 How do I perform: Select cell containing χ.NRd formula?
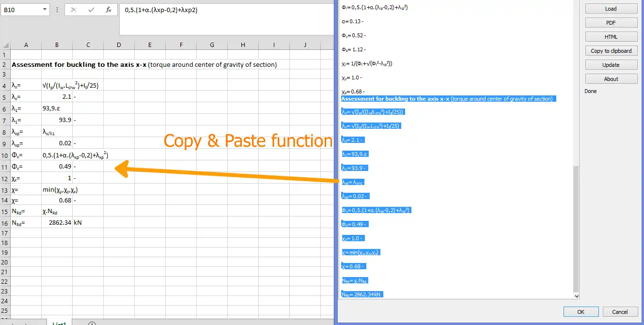57,211
